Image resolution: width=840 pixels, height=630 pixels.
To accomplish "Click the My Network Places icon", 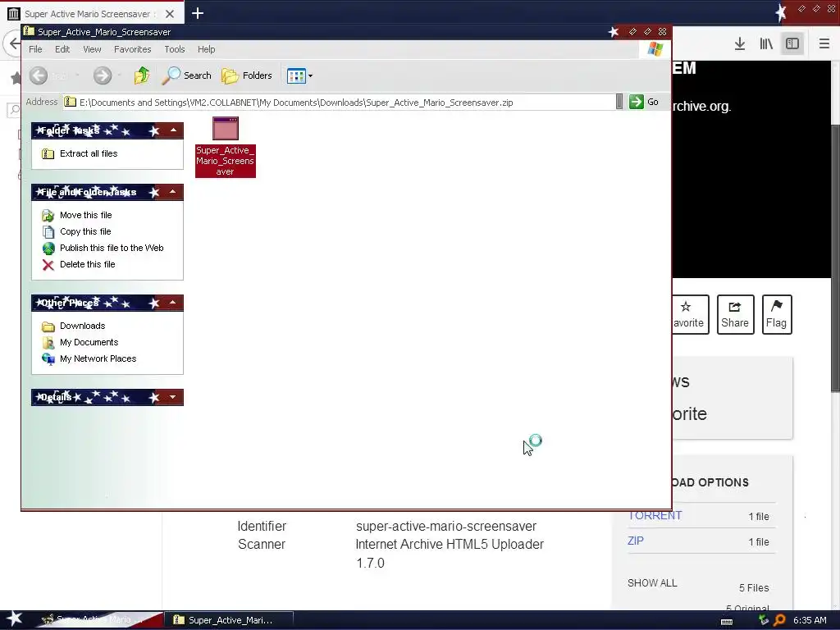I will click(48, 359).
